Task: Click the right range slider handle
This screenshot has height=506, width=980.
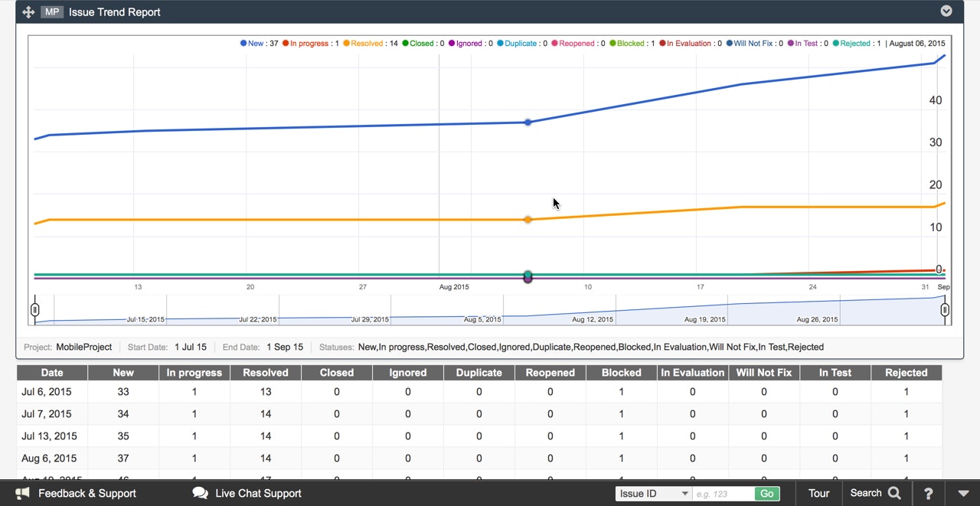Action: tap(945, 309)
